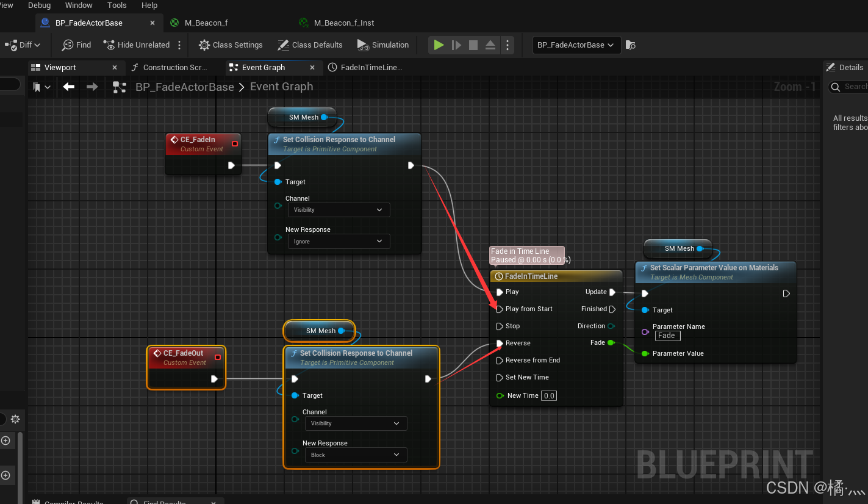Navigate forward with the right arrow
The width and height of the screenshot is (868, 504).
point(92,87)
